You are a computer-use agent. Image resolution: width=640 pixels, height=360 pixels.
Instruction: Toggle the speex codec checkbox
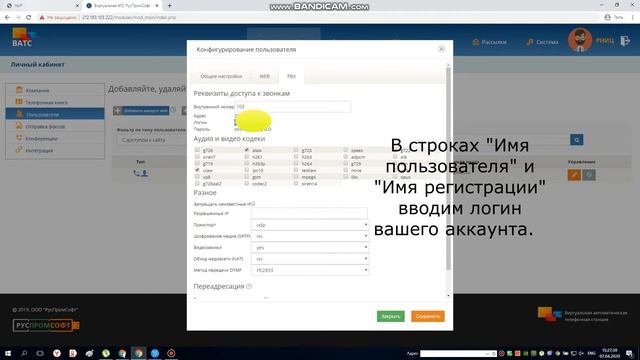coord(345,150)
